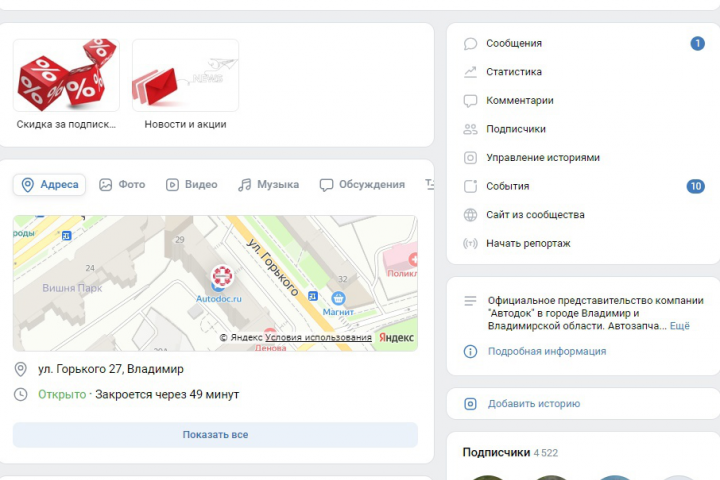Open Подробная информация link
The width and height of the screenshot is (720, 480).
pos(547,351)
